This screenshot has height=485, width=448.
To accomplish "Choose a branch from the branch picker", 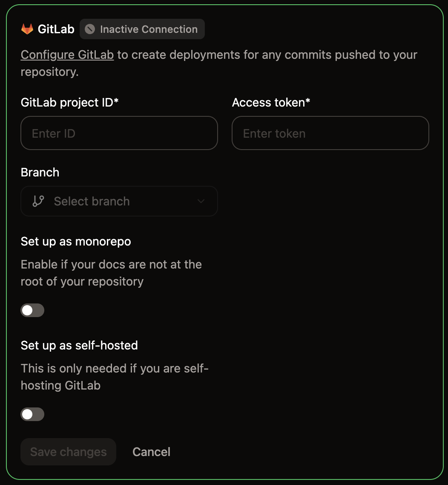I will 119,201.
